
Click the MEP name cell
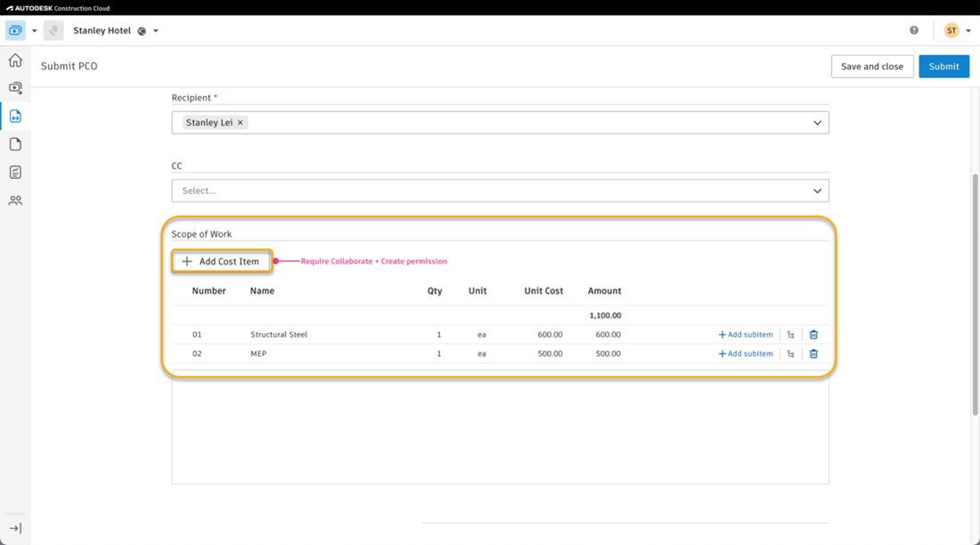tap(258, 354)
